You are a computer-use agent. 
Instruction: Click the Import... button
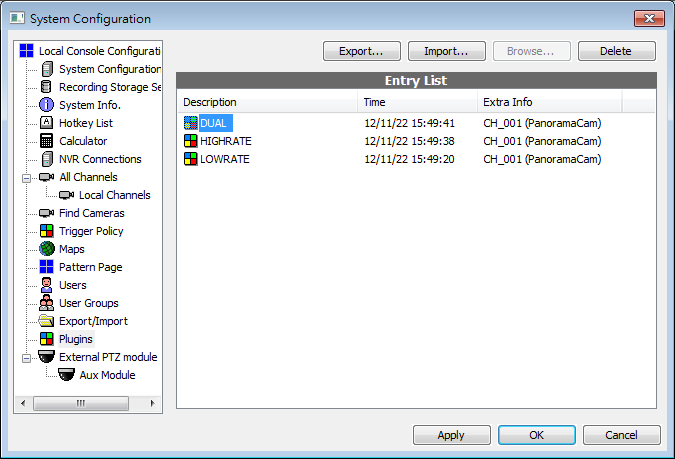point(446,51)
